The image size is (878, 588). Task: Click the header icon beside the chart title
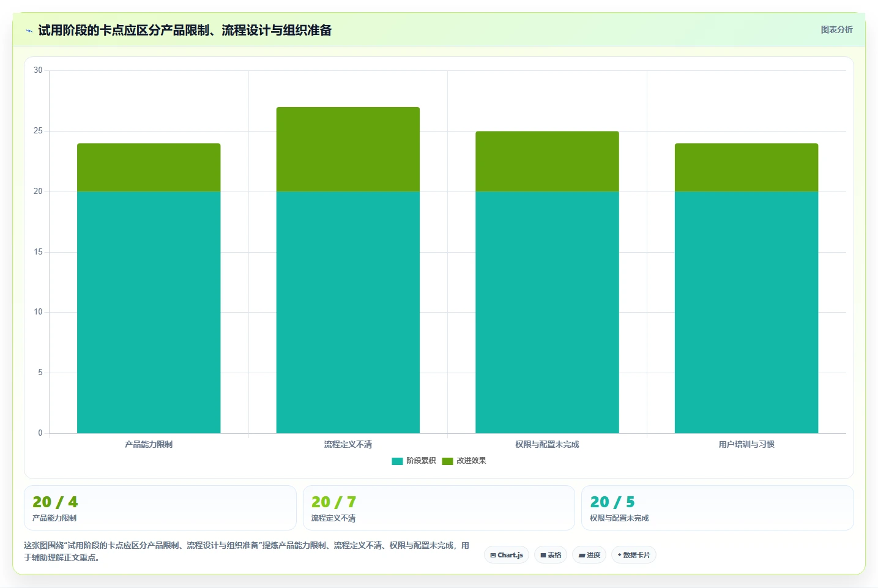click(29, 31)
